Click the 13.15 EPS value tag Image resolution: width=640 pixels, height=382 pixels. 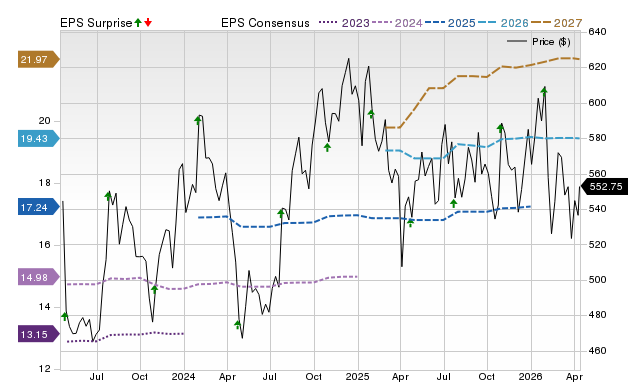tap(38, 334)
